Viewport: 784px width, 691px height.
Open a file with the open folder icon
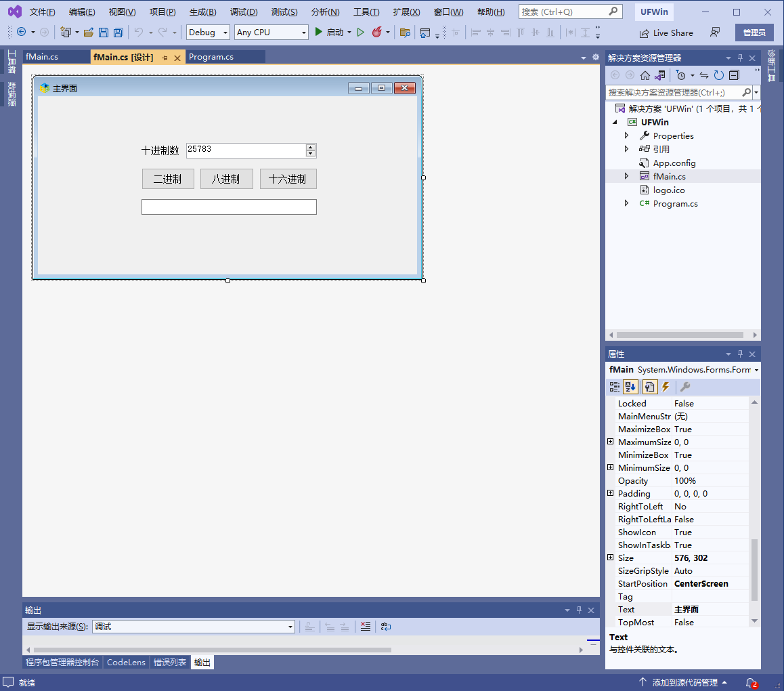point(89,33)
